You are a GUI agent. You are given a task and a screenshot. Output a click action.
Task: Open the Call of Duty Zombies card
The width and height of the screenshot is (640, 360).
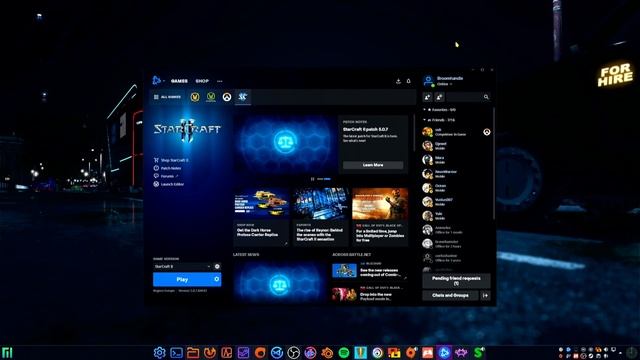coord(380,217)
